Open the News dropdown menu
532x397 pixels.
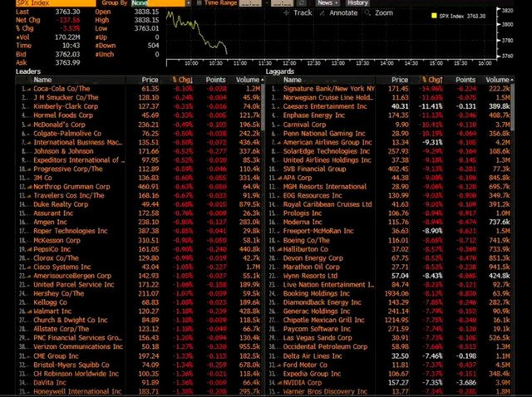coord(328,3)
